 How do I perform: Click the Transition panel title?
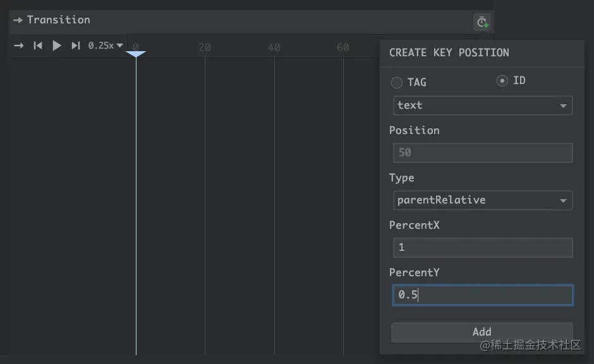tap(59, 20)
